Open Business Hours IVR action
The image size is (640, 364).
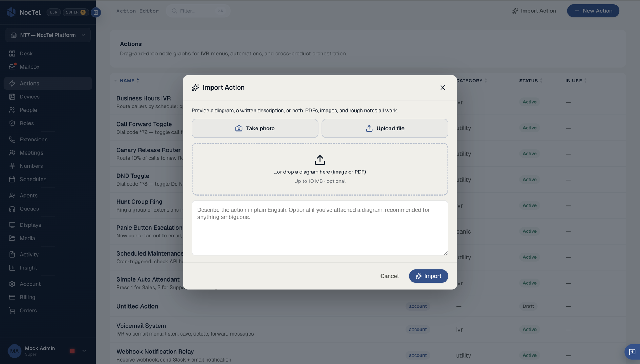coord(144,98)
